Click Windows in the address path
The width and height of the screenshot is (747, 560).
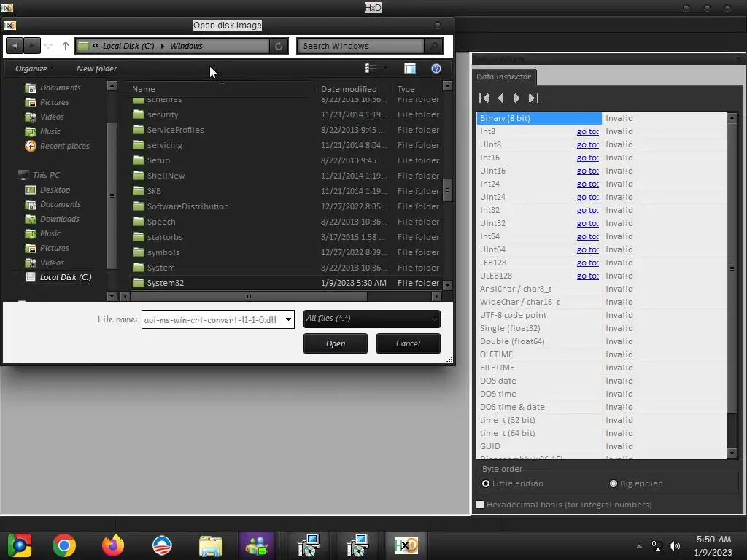click(x=186, y=46)
